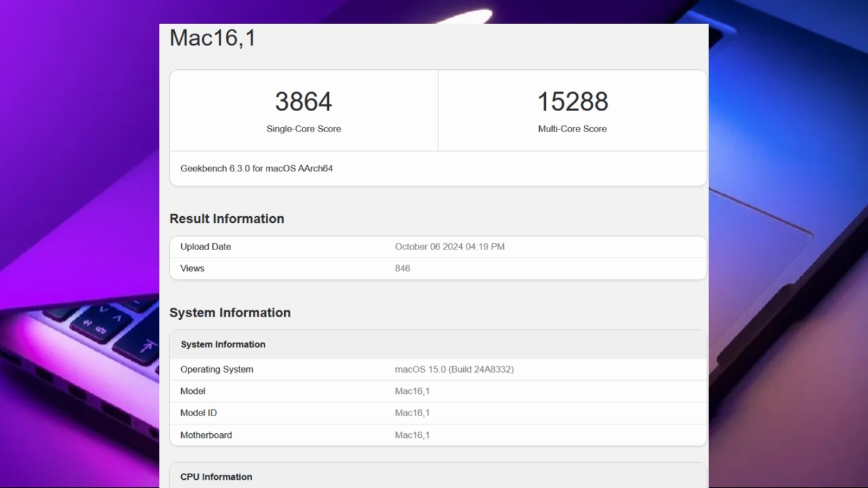The height and width of the screenshot is (488, 868).
Task: Expand the CPU Information panel
Action: click(x=216, y=476)
